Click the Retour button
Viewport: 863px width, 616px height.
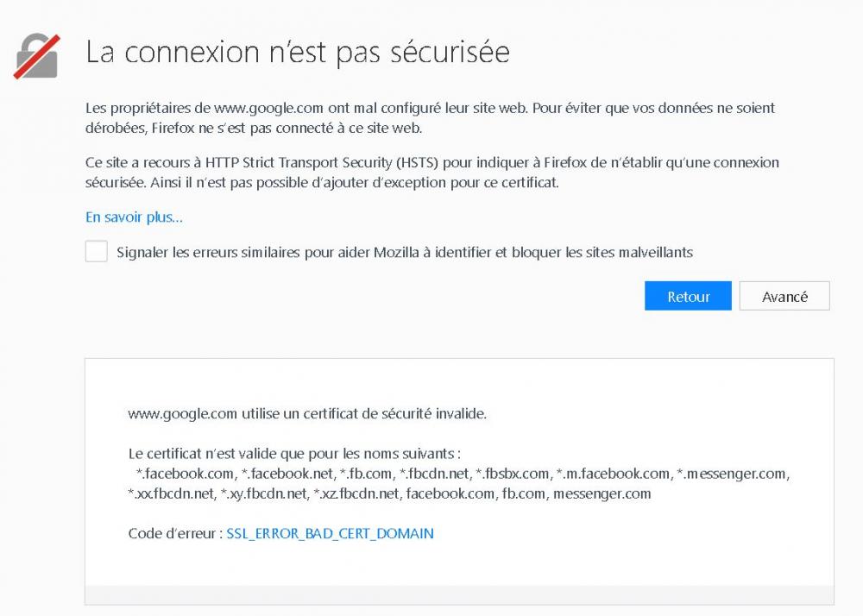coord(688,295)
